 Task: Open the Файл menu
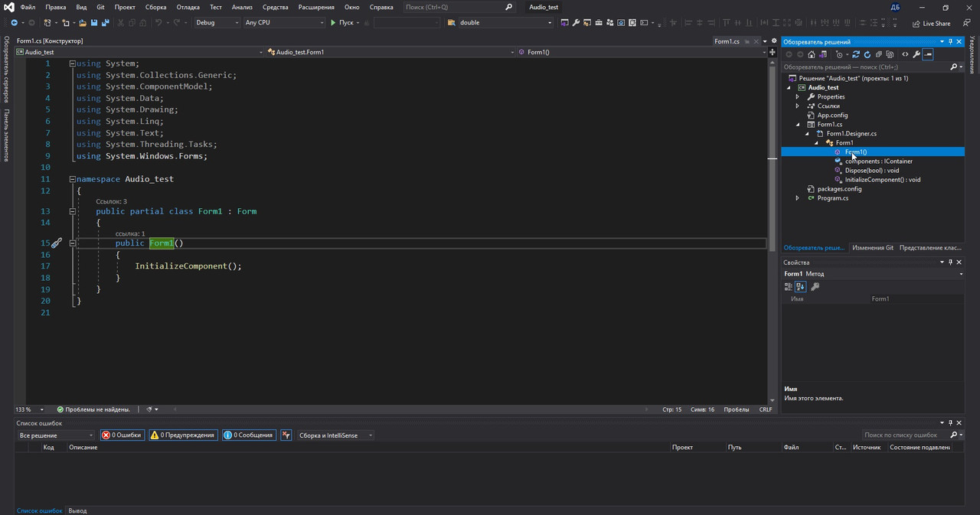[x=28, y=7]
